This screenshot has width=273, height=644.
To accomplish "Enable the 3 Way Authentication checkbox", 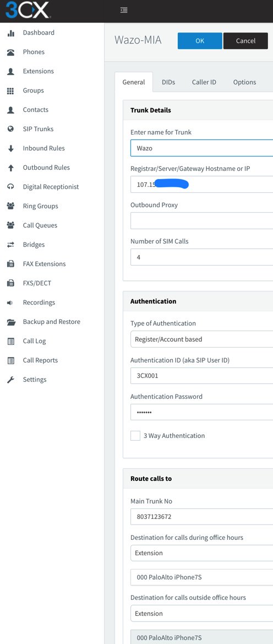I will [x=135, y=436].
